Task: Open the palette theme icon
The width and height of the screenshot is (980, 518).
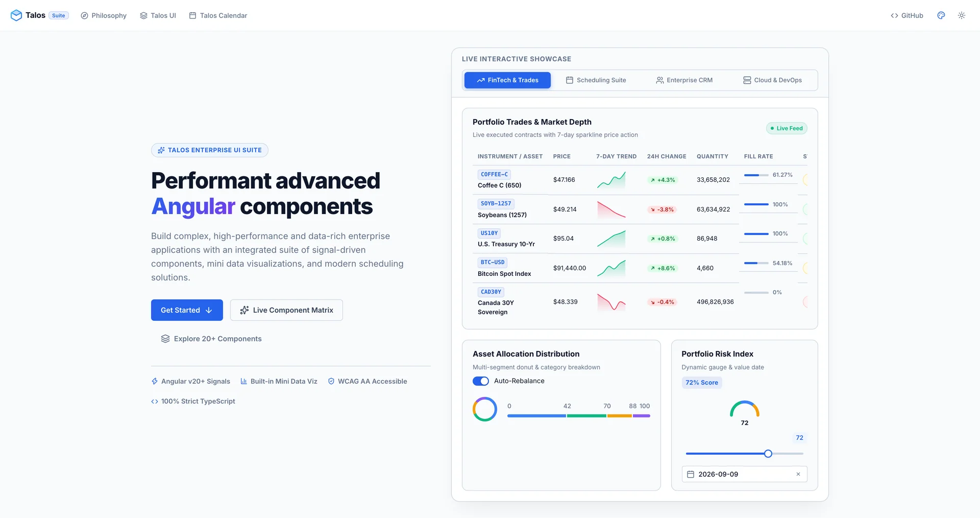Action: (x=941, y=15)
